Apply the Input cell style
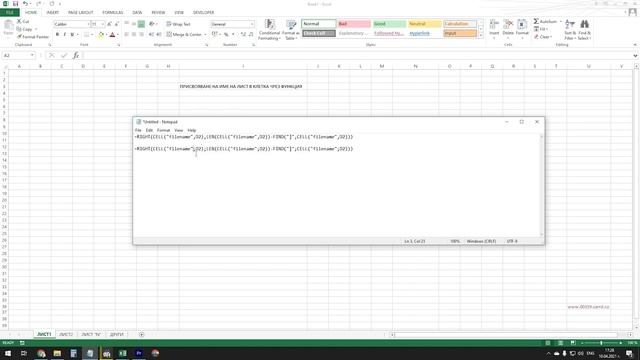The width and height of the screenshot is (640, 360). tap(460, 33)
